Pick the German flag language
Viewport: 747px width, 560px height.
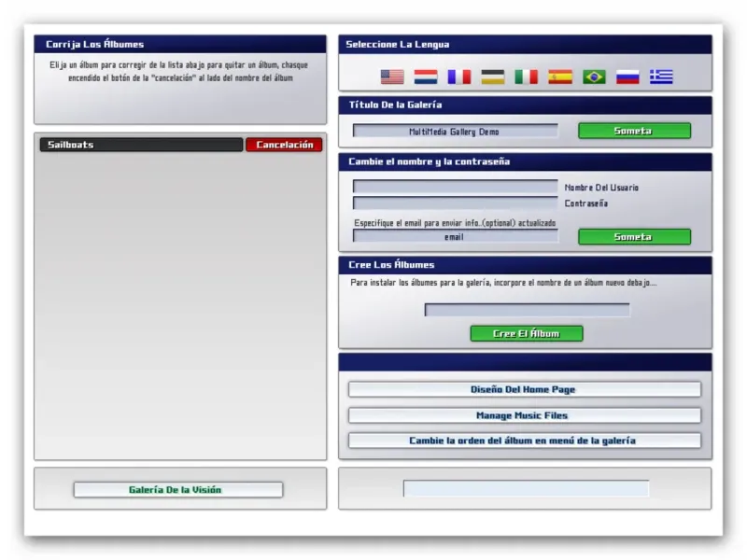click(x=493, y=77)
